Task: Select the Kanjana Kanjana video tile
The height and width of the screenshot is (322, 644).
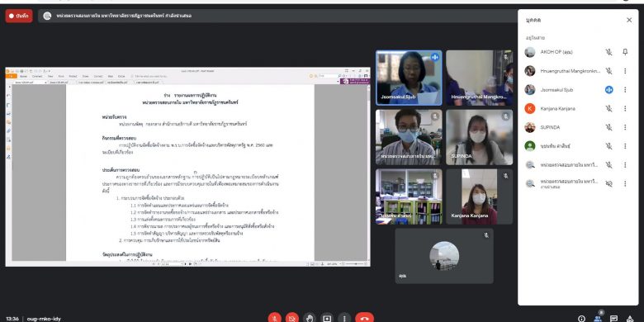Action: point(480,197)
